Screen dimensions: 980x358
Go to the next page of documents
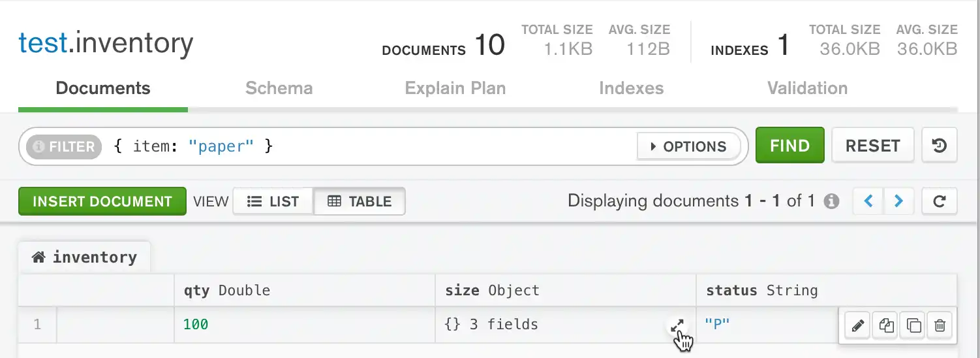click(x=898, y=201)
